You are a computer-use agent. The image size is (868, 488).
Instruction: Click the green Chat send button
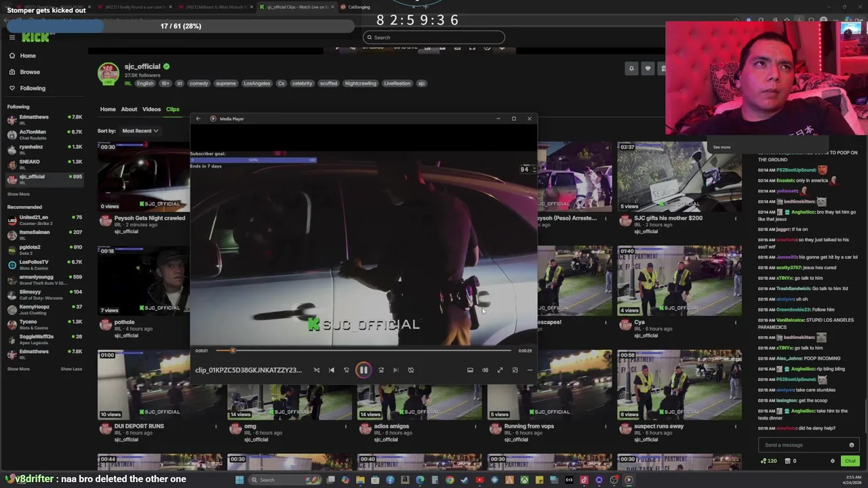850,461
